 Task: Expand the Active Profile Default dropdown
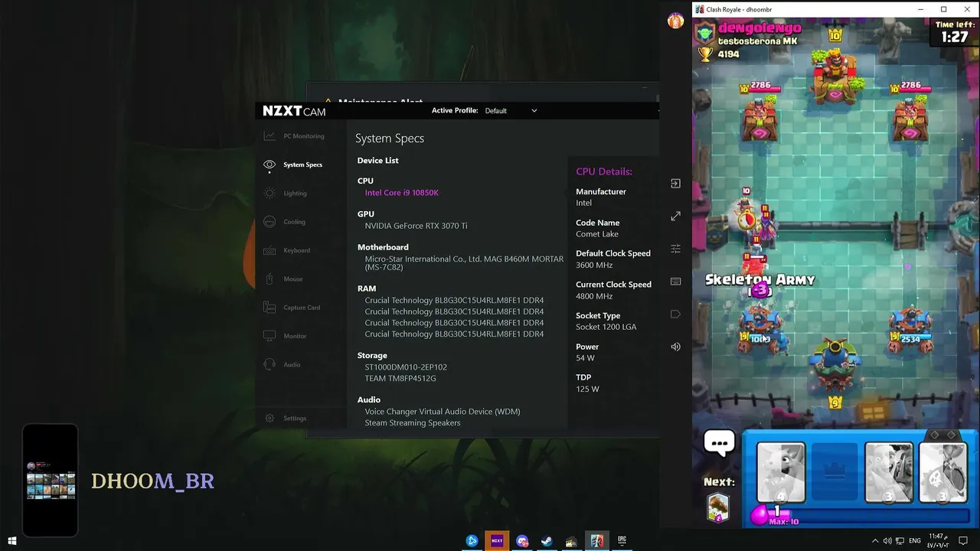511,111
